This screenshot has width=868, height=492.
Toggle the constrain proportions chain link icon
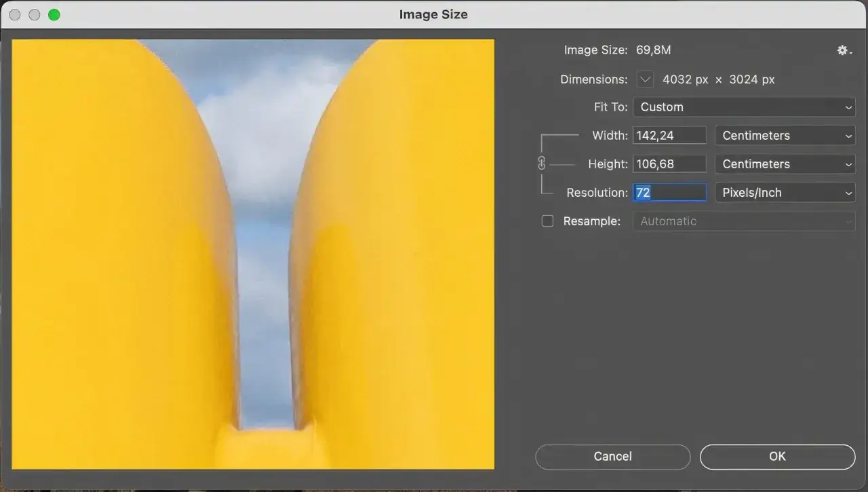[x=541, y=164]
